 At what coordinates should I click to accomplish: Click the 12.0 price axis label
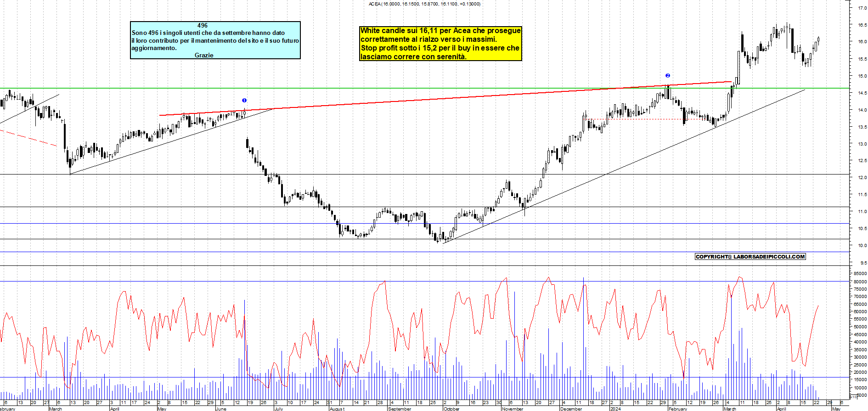click(862, 178)
